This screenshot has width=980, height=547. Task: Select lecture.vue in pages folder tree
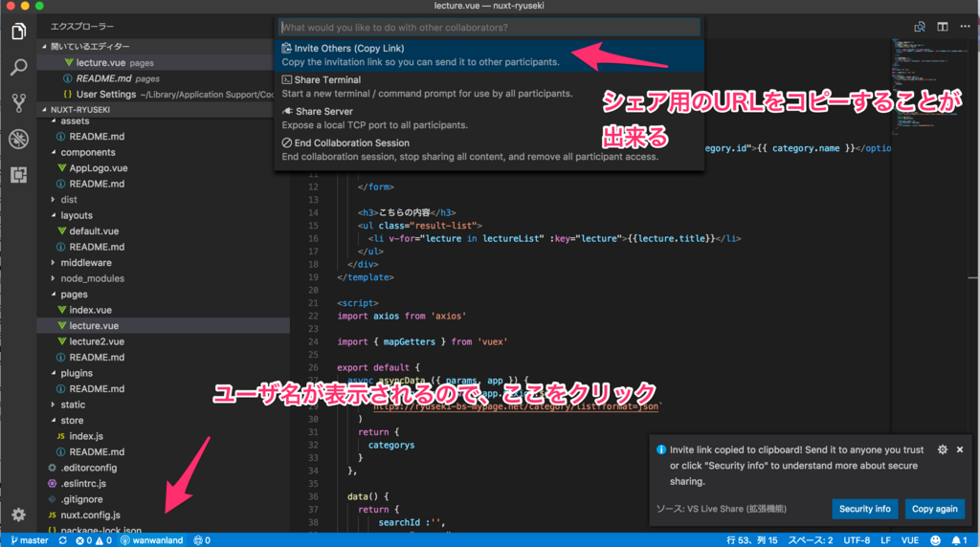(163, 325)
